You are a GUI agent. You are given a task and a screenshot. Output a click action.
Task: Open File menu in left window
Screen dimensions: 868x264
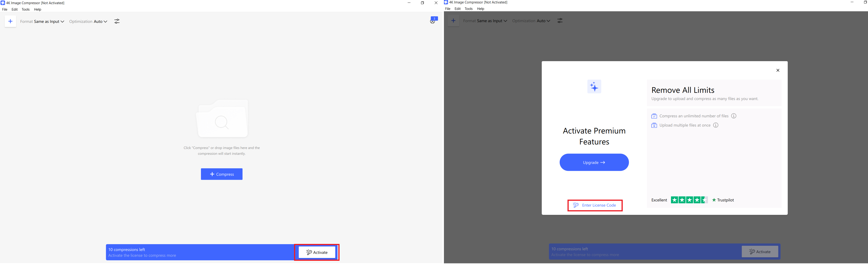point(5,9)
